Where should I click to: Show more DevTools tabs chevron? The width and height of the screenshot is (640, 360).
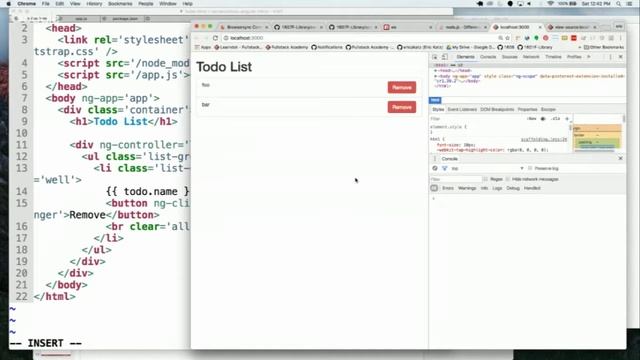click(589, 57)
